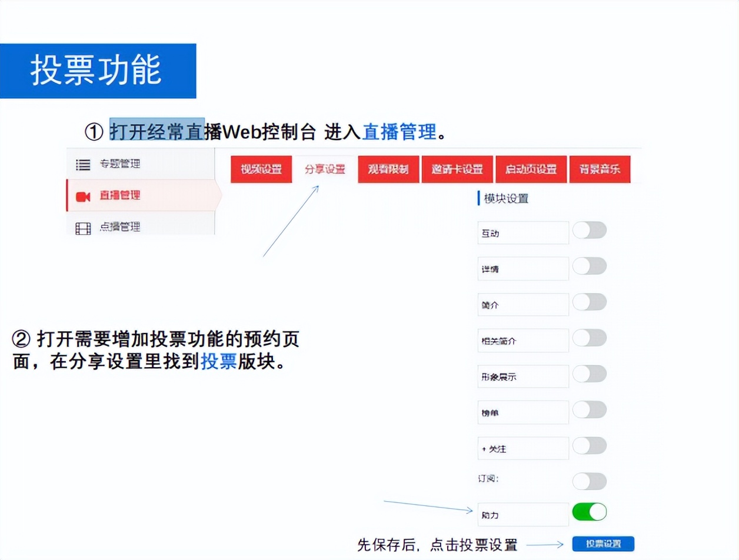Switch on the 形象展示 module
The height and width of the screenshot is (560, 739).
click(590, 374)
